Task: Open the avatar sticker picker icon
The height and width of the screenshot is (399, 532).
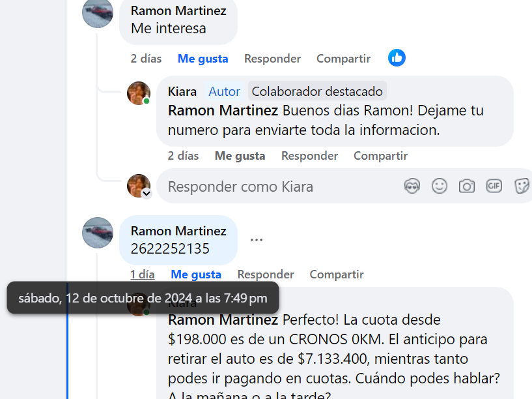Action: coord(412,186)
